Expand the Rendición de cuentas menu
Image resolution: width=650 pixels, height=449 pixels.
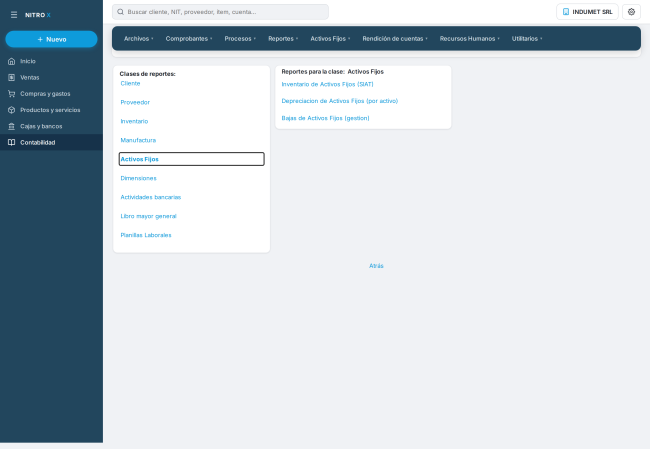(x=395, y=39)
